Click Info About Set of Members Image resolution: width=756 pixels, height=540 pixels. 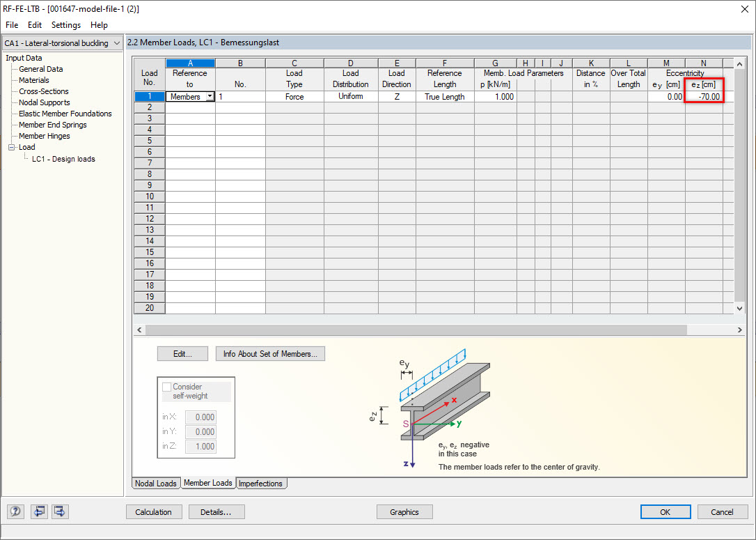click(270, 353)
